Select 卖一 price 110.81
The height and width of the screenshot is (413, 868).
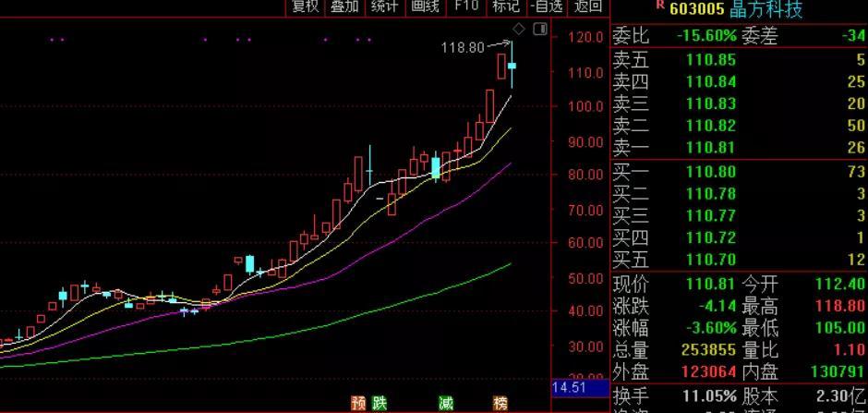click(x=711, y=147)
